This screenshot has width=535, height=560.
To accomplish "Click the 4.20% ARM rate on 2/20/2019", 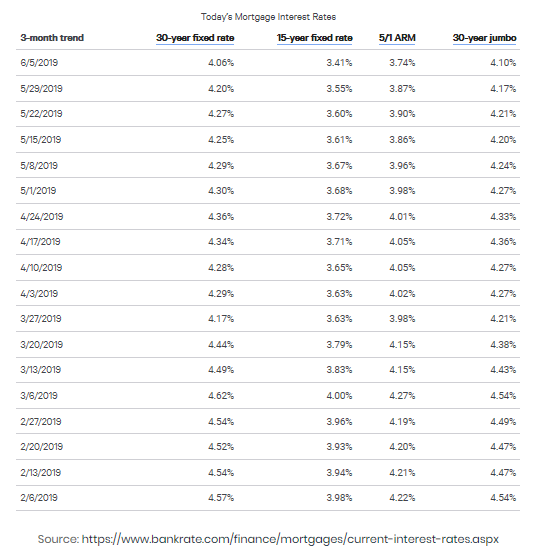I will (x=402, y=447).
